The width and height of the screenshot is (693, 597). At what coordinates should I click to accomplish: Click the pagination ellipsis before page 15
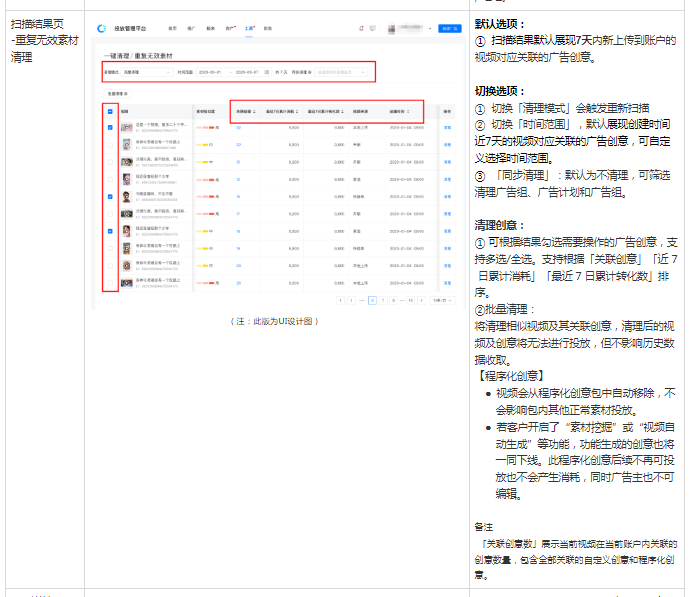[x=402, y=300]
